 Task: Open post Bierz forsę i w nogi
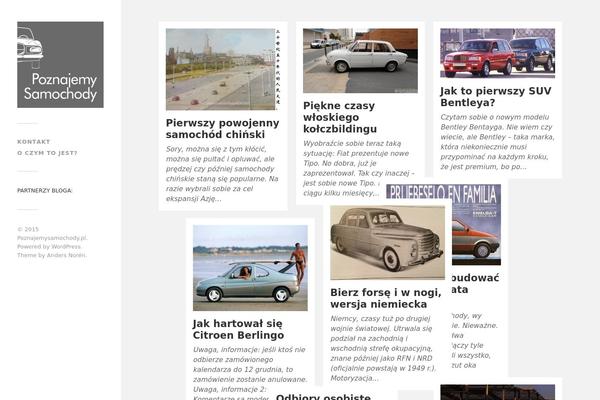pyautogui.click(x=386, y=298)
